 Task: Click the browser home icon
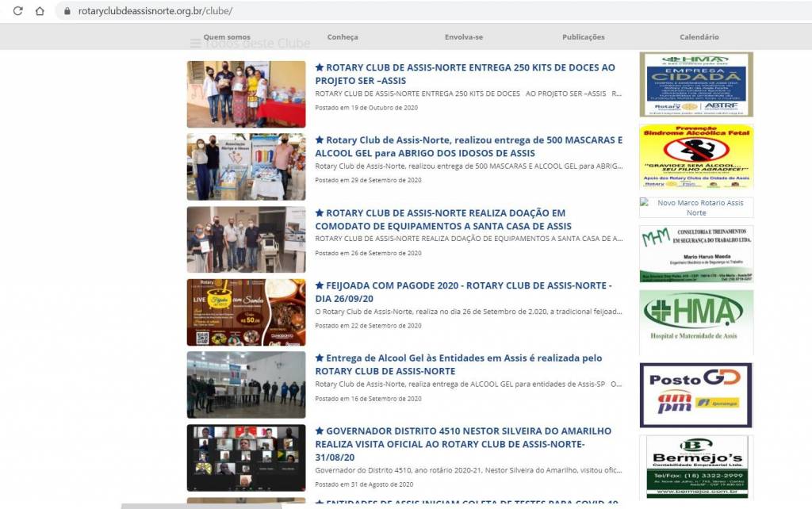click(x=40, y=11)
